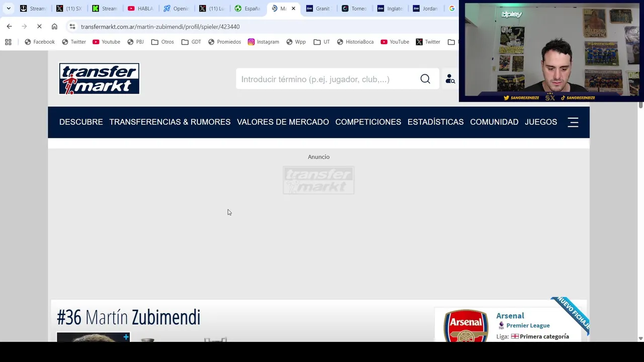Switch to the HABLA YouTube tab
Screen dimensions: 644x362
click(141, 9)
